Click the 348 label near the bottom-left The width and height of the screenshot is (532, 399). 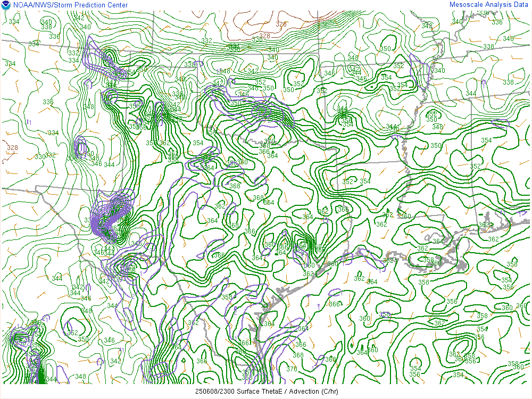[x=80, y=377]
